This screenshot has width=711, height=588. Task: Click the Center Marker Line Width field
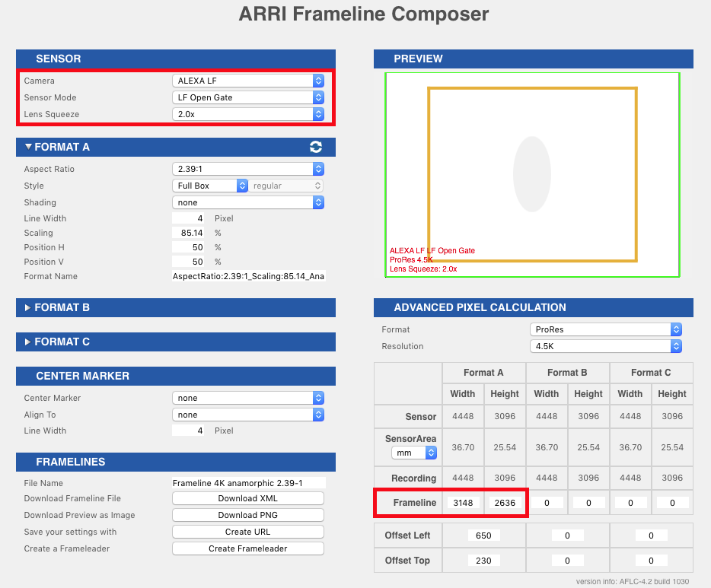tap(188, 431)
